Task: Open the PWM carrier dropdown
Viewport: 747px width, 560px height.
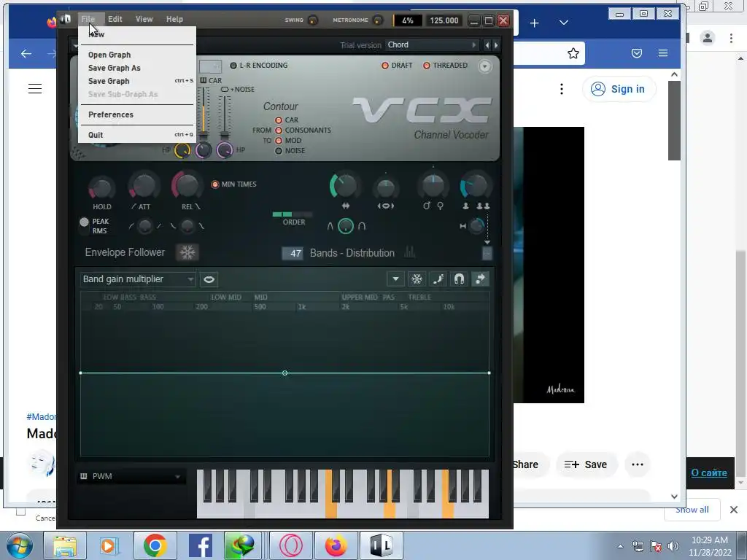Action: pos(131,476)
